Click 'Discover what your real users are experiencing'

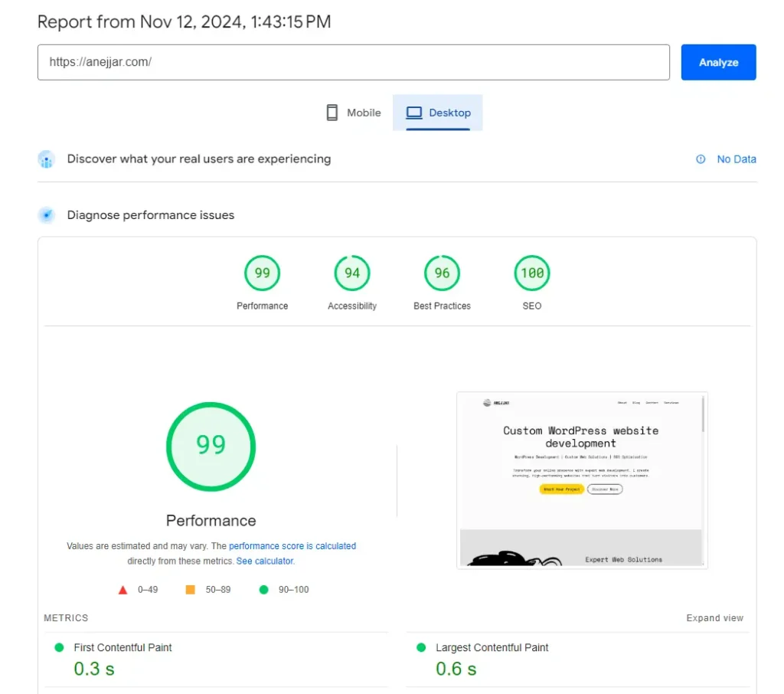(199, 159)
